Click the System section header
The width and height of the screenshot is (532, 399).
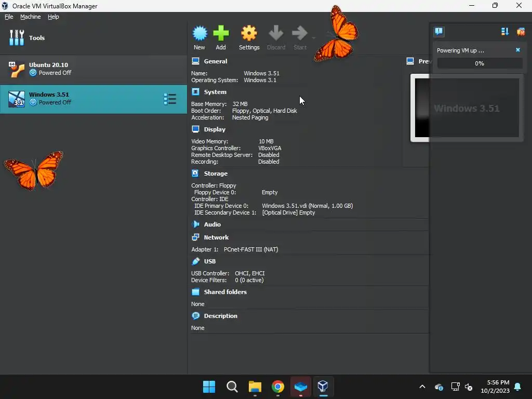click(x=215, y=92)
